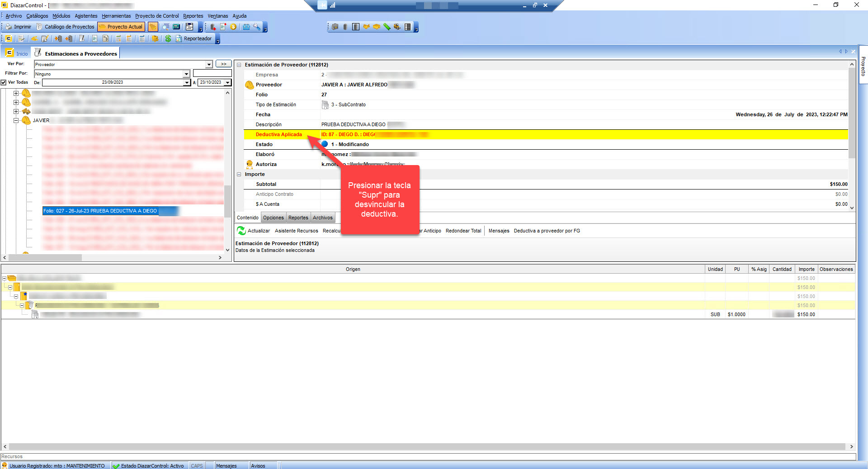
Task: Click the Catálogo de Proyectos toolbar button
Action: click(66, 27)
